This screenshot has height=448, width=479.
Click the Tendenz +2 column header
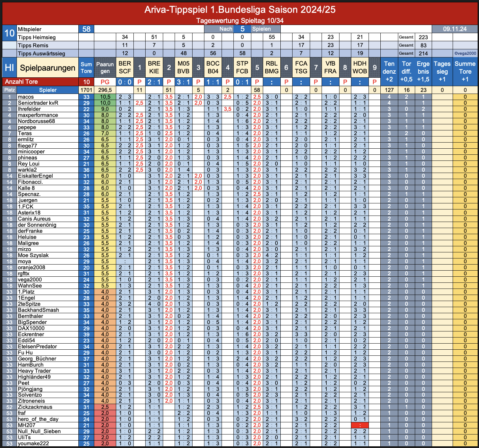tap(389, 71)
